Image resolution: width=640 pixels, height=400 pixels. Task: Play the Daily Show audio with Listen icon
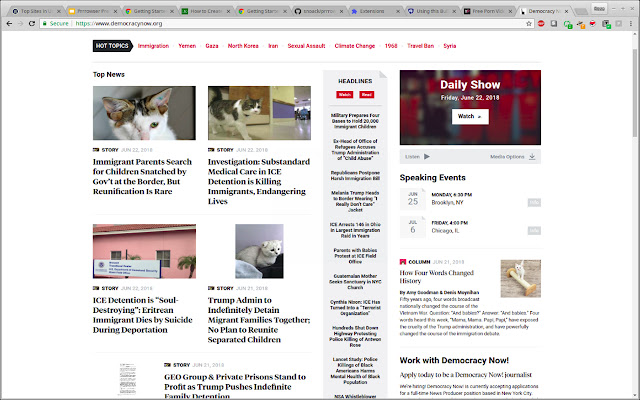pyautogui.click(x=427, y=157)
